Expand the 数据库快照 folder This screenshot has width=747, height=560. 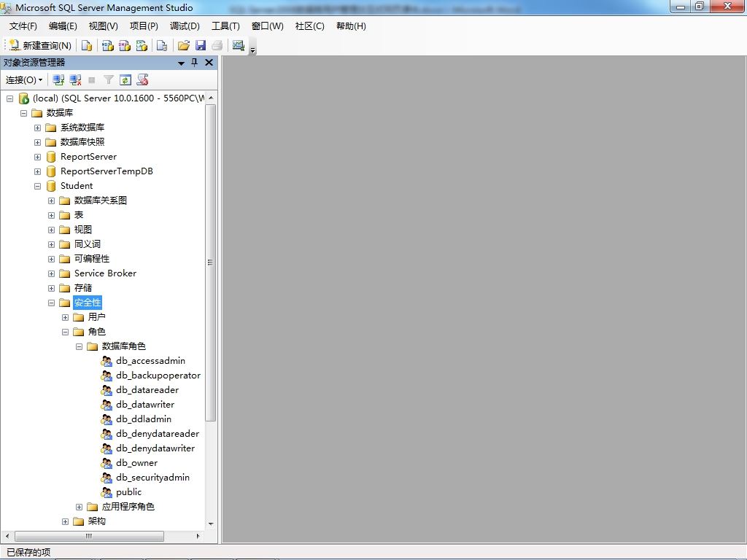tap(38, 142)
